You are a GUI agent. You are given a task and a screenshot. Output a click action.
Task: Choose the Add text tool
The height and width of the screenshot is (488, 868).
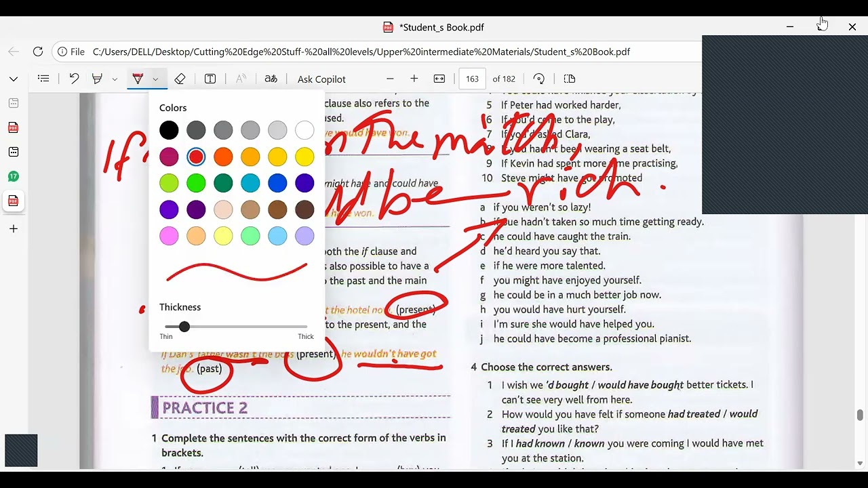tap(210, 79)
